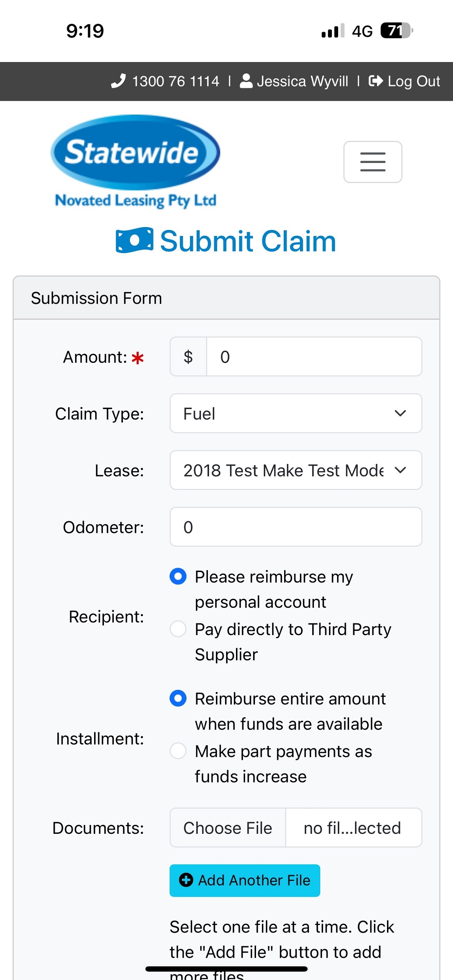Click the Log Out link
The height and width of the screenshot is (980, 453).
(x=413, y=81)
